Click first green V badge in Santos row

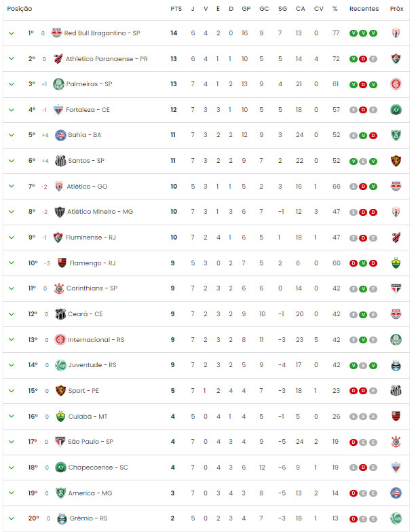pos(354,161)
